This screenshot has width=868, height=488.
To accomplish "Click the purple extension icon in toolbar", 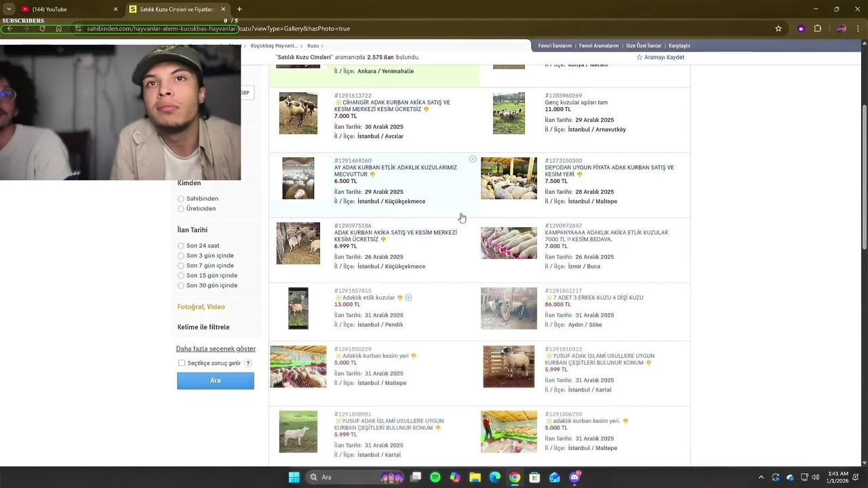I will click(801, 28).
